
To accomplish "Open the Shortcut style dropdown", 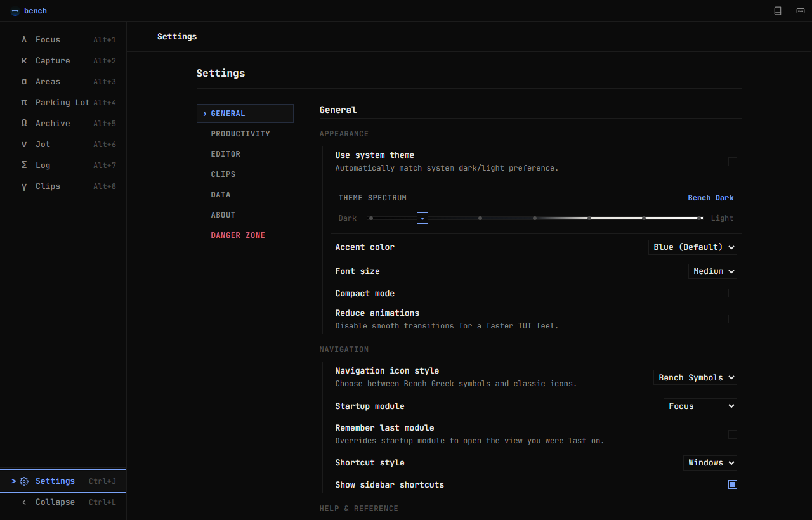I will tap(710, 462).
